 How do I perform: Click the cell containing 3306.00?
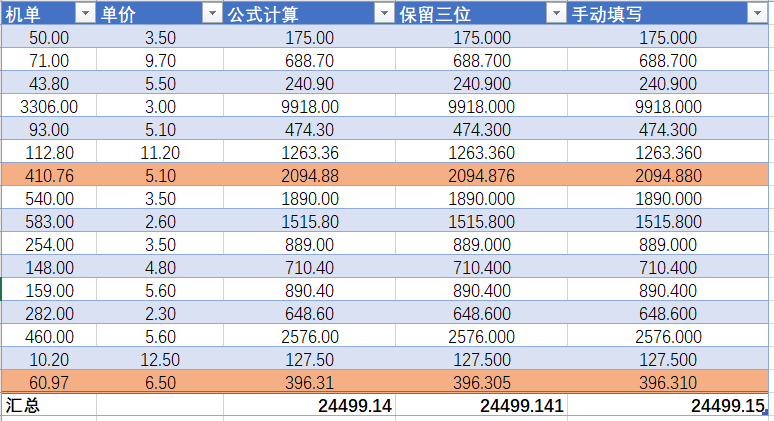pyautogui.click(x=49, y=107)
